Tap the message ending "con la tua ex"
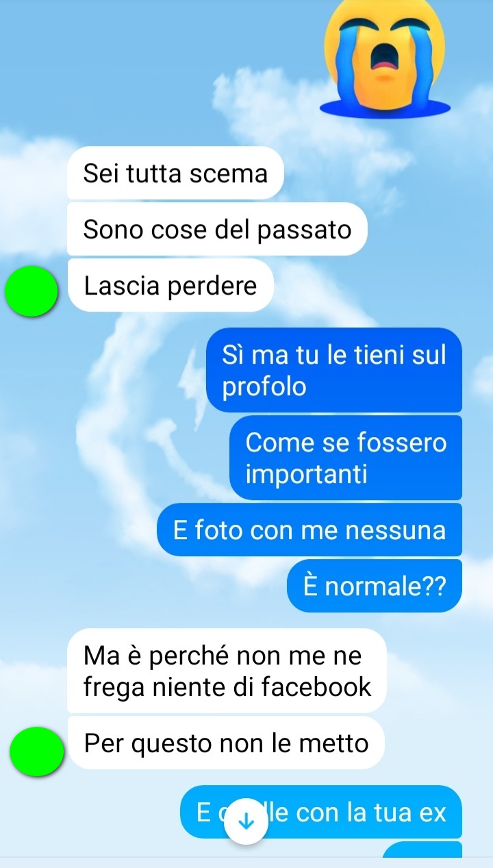 [321, 813]
